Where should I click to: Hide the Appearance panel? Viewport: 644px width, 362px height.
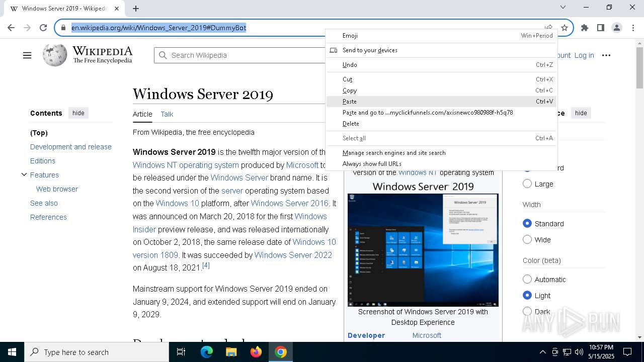click(581, 113)
